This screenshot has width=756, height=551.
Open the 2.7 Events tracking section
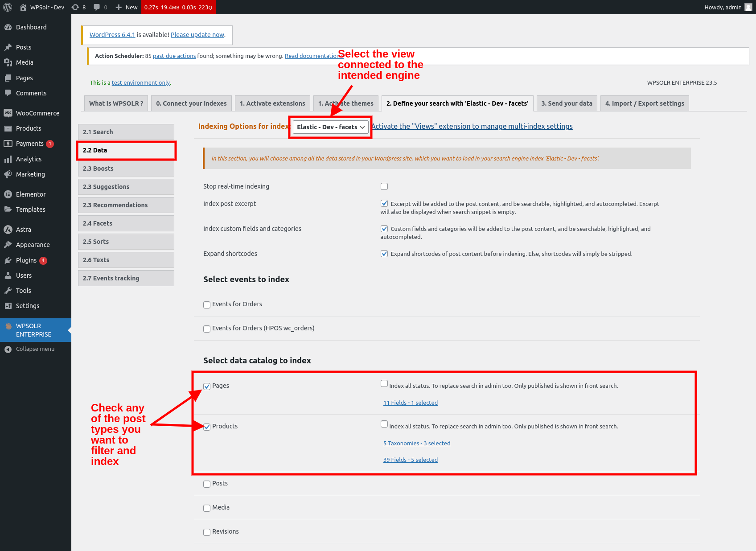126,278
